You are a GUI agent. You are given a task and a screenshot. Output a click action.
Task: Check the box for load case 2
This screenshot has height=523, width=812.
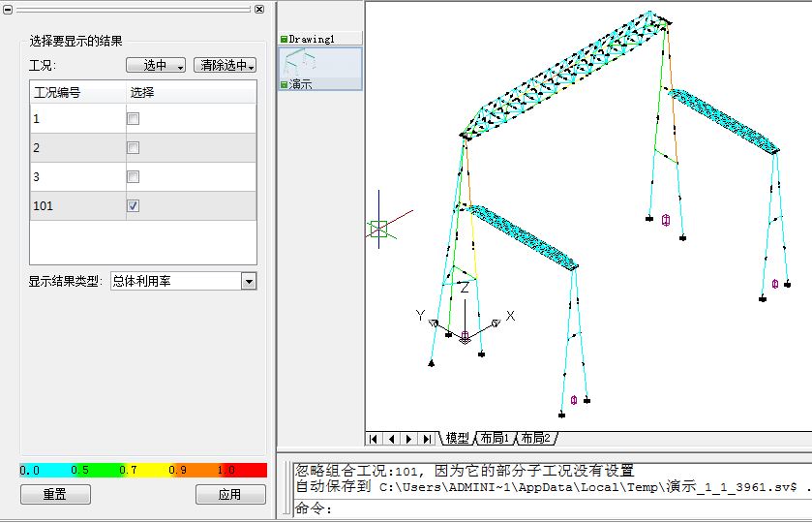point(134,147)
